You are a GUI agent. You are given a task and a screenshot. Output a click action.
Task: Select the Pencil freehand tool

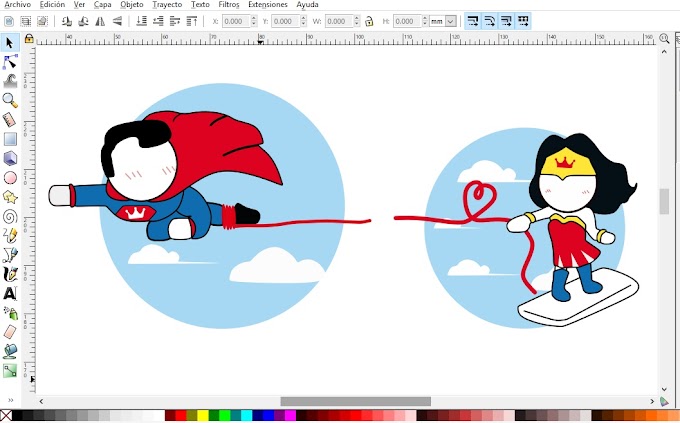10,236
